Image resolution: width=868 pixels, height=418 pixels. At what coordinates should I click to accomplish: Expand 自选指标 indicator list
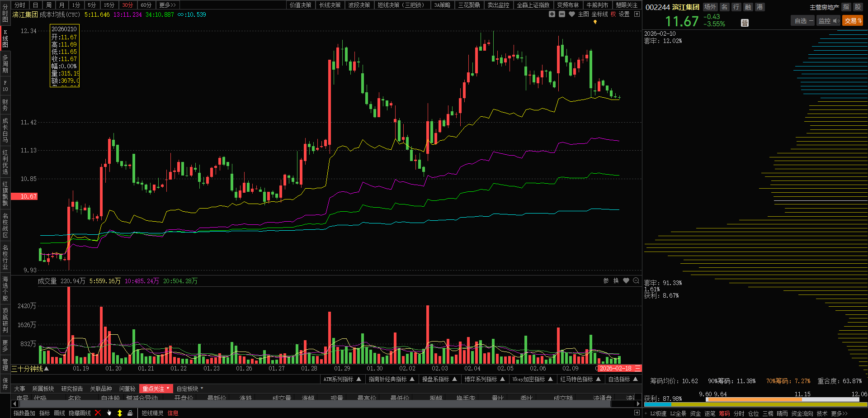[x=623, y=379]
